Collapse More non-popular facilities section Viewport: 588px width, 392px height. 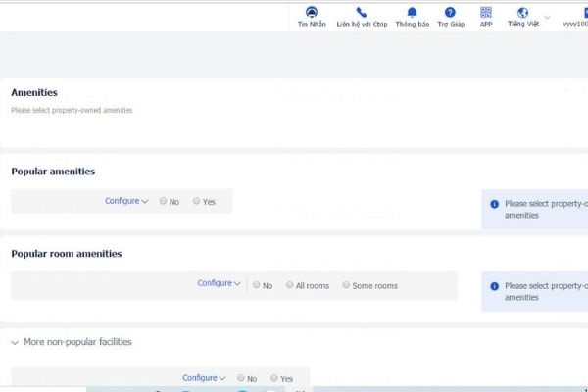tap(15, 342)
